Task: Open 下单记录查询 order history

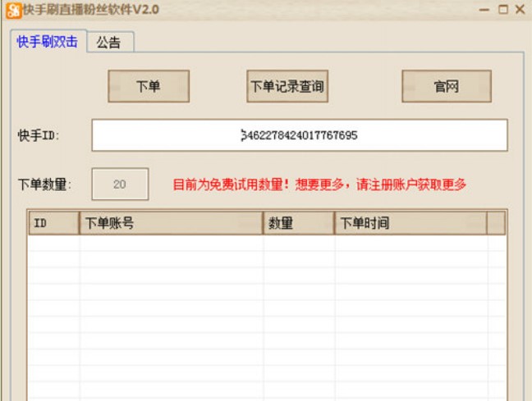Action: 287,86
